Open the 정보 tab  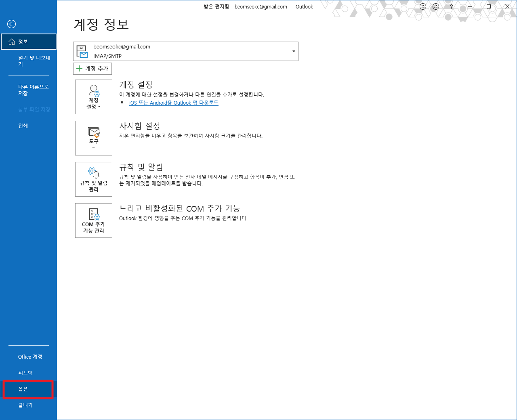(29, 42)
